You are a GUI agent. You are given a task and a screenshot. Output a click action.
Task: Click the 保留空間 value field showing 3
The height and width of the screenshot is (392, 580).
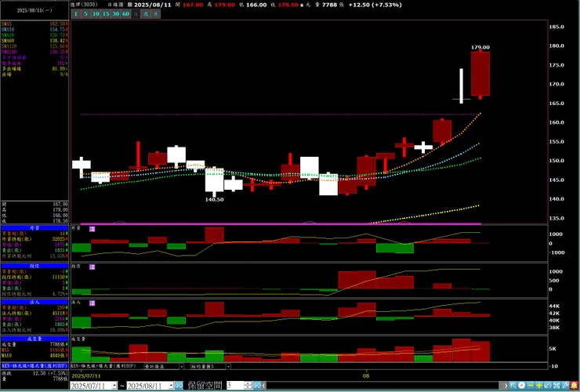[x=235, y=386]
